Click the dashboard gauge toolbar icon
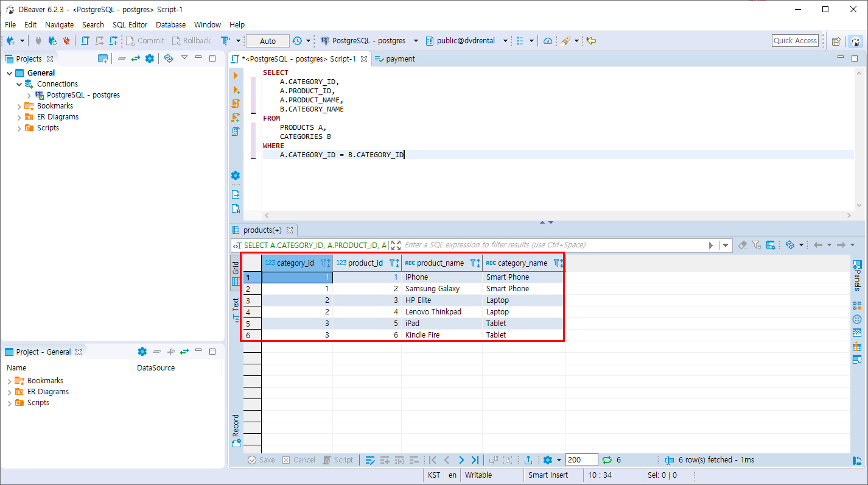The height and width of the screenshot is (485, 868). pos(548,41)
